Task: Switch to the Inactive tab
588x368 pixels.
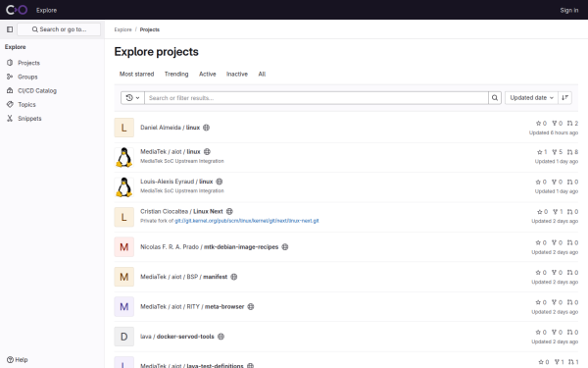Action: pyautogui.click(x=237, y=74)
